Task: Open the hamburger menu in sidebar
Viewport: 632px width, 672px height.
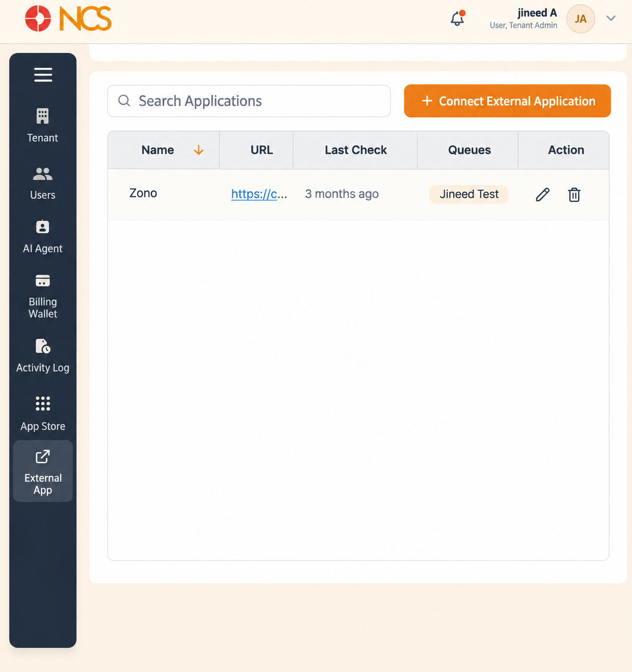Action: click(x=43, y=75)
